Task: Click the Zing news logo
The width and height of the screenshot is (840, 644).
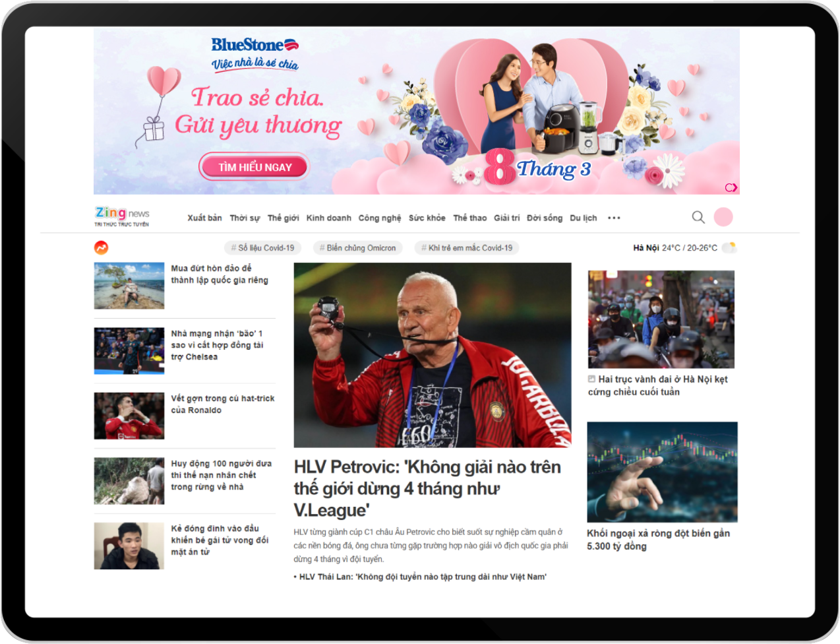Action: [122, 216]
